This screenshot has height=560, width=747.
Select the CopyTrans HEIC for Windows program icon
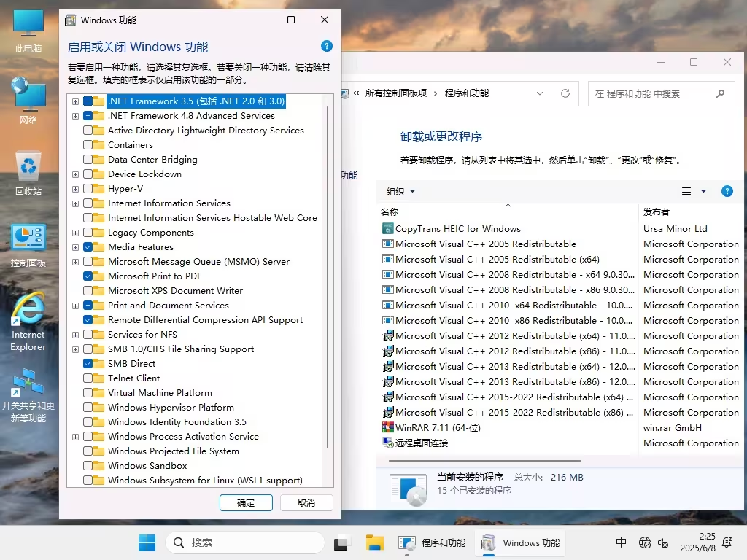(388, 228)
